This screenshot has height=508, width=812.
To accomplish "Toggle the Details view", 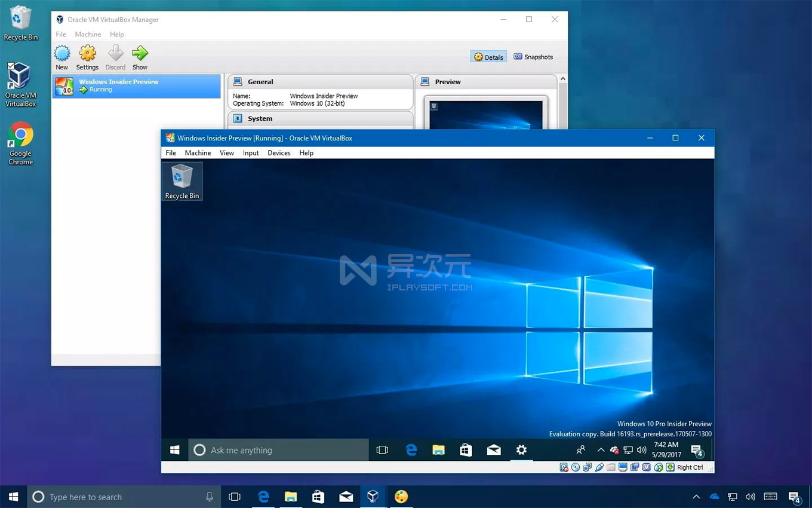I will tap(488, 57).
